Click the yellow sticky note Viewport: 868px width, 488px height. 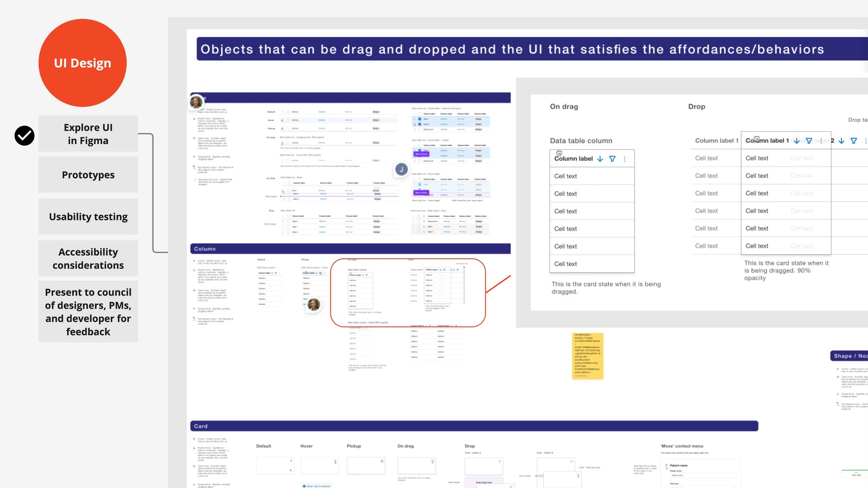click(587, 356)
